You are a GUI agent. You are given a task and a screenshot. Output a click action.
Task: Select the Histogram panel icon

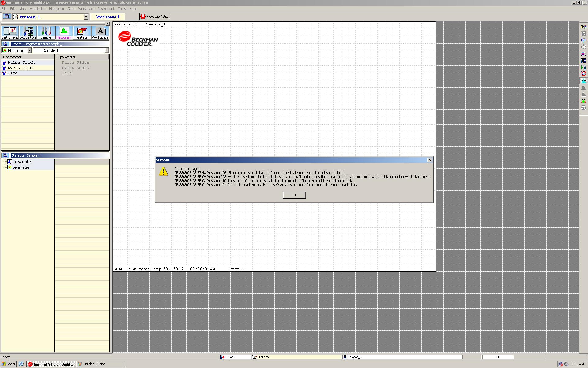[64, 33]
